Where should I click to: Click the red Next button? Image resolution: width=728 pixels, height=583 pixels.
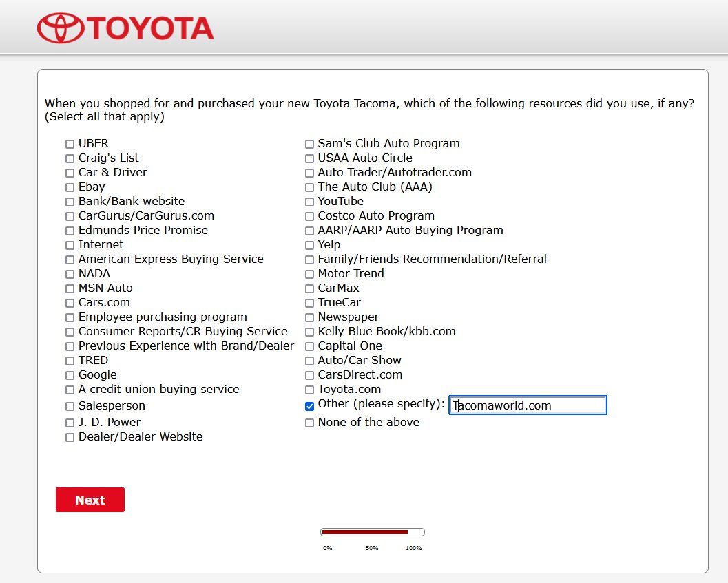tap(90, 500)
